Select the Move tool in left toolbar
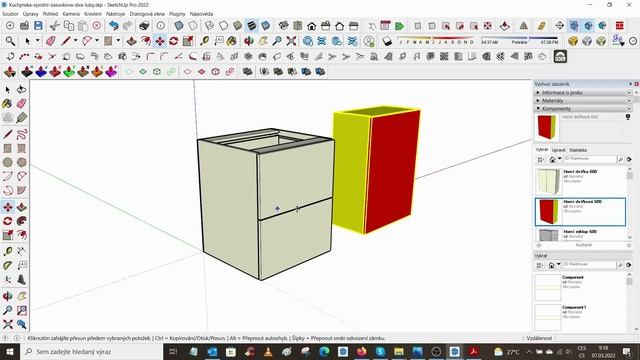The image size is (640, 360). click(x=8, y=207)
